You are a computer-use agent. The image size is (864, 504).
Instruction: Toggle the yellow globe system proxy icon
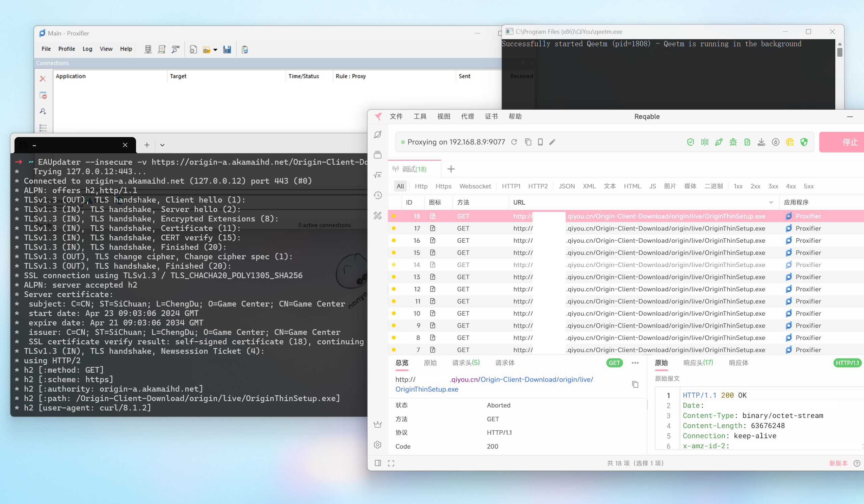pyautogui.click(x=790, y=142)
